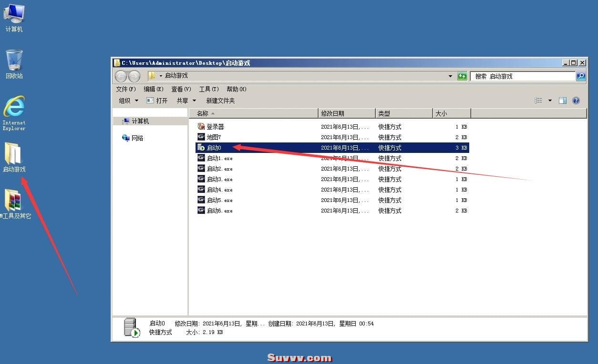Click the Help question-mark icon

(x=576, y=101)
